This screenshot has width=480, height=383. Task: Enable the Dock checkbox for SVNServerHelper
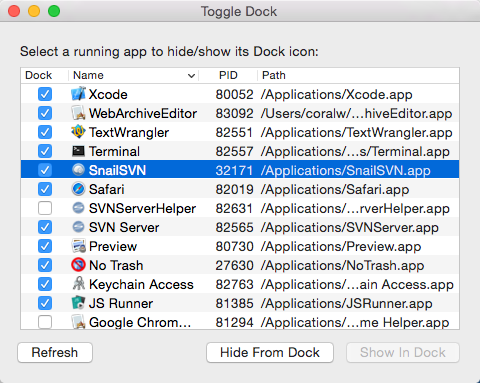[x=45, y=208]
